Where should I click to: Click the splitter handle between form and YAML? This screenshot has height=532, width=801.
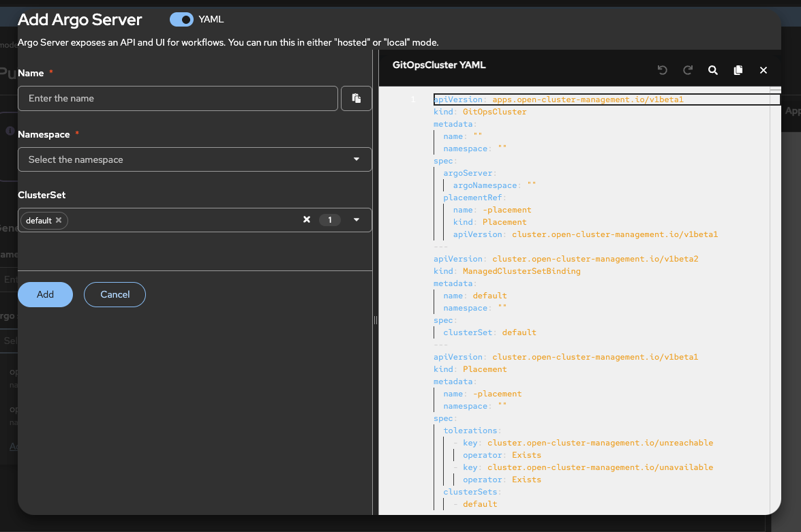click(x=375, y=320)
